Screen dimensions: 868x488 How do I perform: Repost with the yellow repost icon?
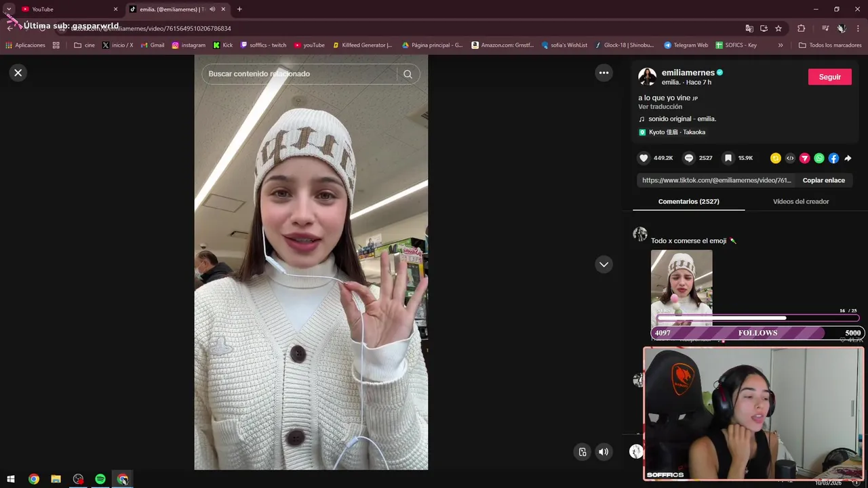tap(775, 158)
